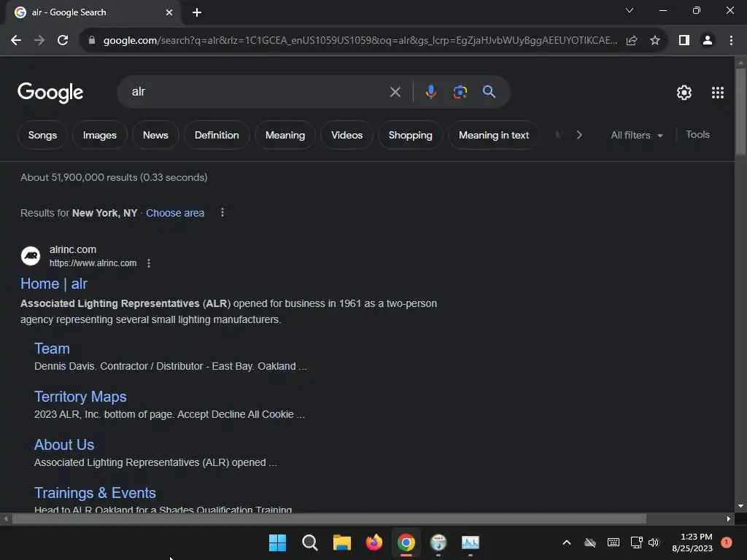This screenshot has height=560, width=747.
Task: Click the vertical scrollbar thumb
Action: coord(740,112)
